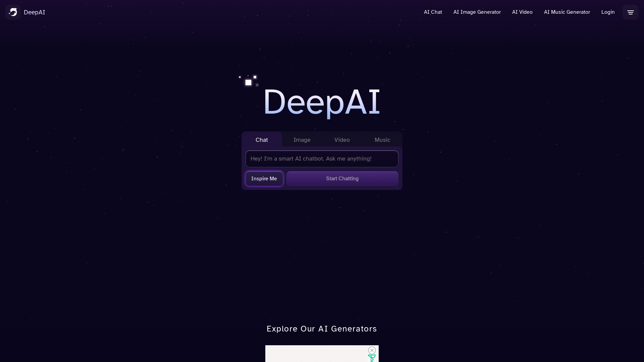Select the Chat tab
The width and height of the screenshot is (644, 362).
coord(262,139)
